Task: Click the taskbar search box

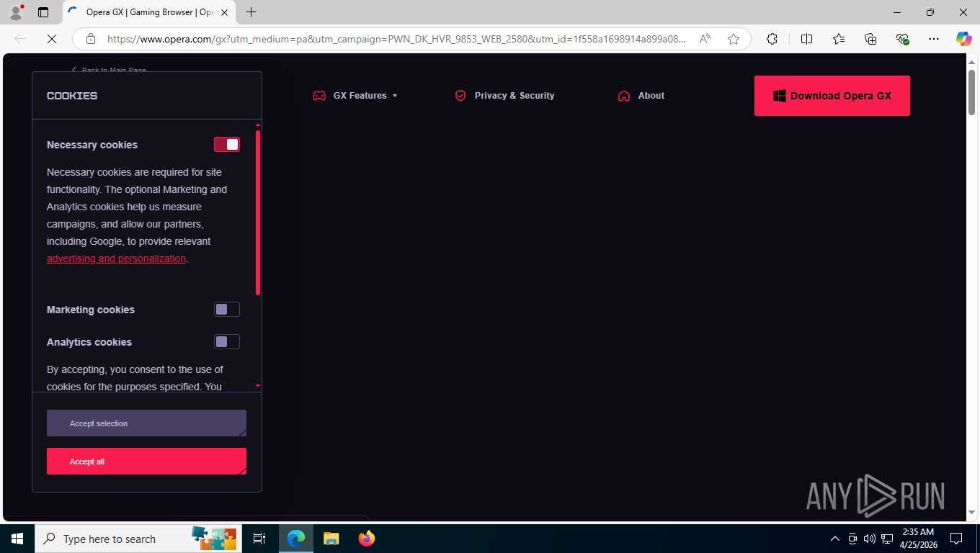Action: [x=138, y=539]
